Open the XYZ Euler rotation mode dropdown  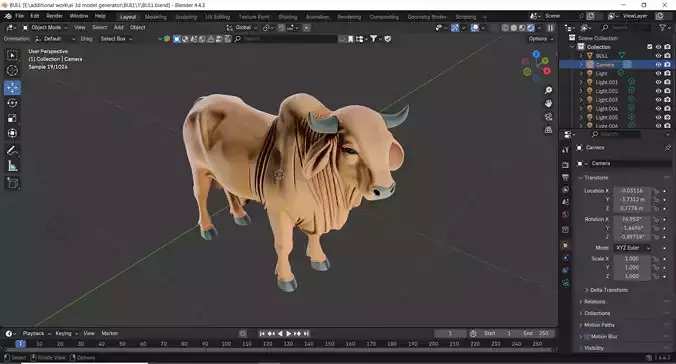pyautogui.click(x=632, y=248)
